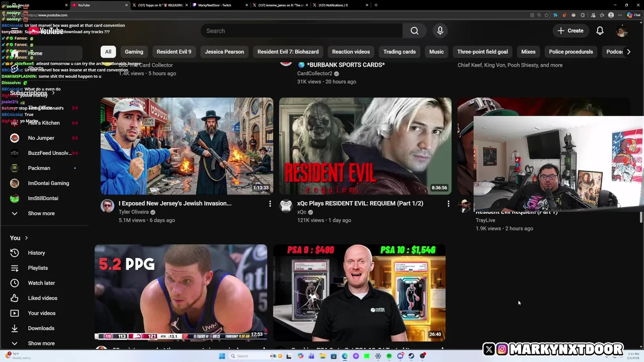Screen dimensions: 644x362
Task: Click Tyler Oliveira channel avatar
Action: click(107, 206)
